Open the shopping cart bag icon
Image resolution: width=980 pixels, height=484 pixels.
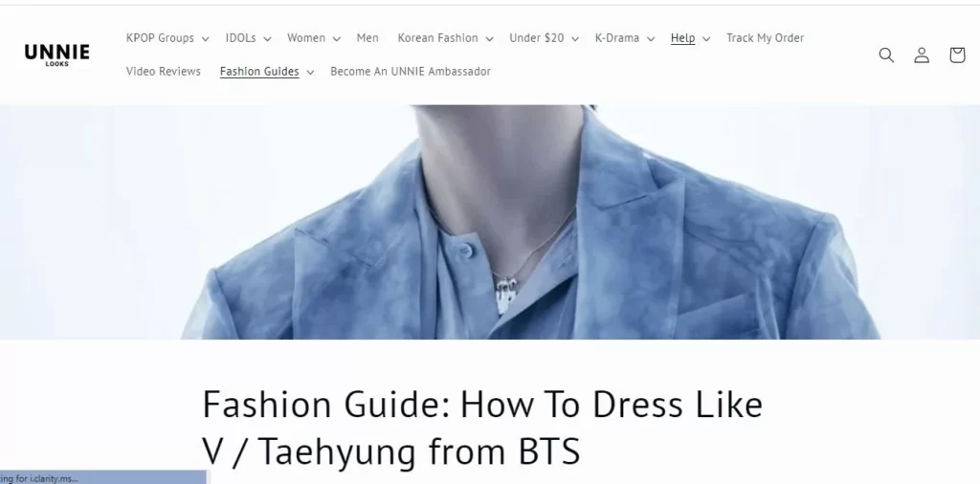957,55
